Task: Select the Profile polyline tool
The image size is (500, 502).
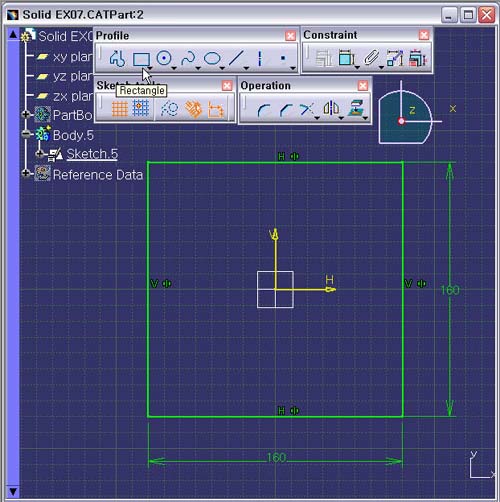Action: pyautogui.click(x=117, y=59)
